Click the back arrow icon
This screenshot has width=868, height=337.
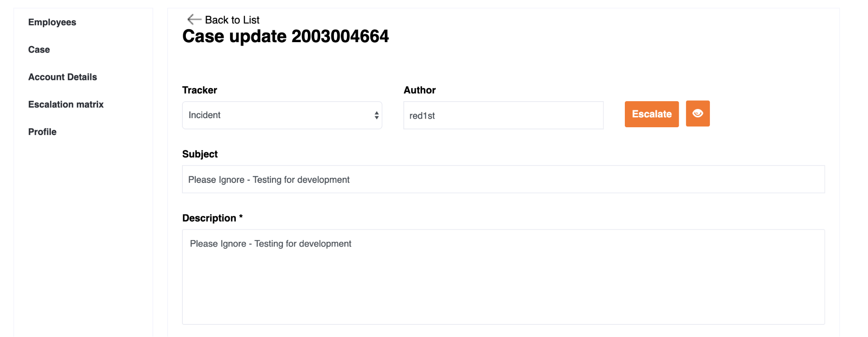point(194,20)
